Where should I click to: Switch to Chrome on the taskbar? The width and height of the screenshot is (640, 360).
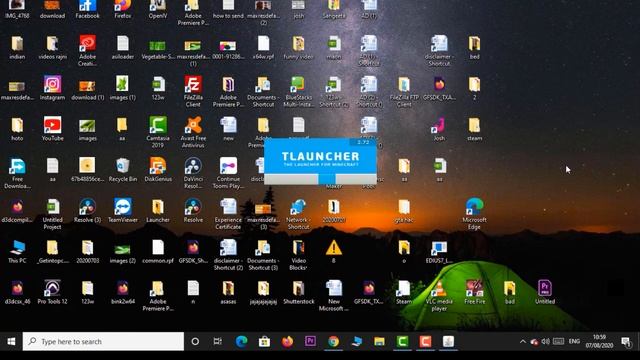point(333,341)
